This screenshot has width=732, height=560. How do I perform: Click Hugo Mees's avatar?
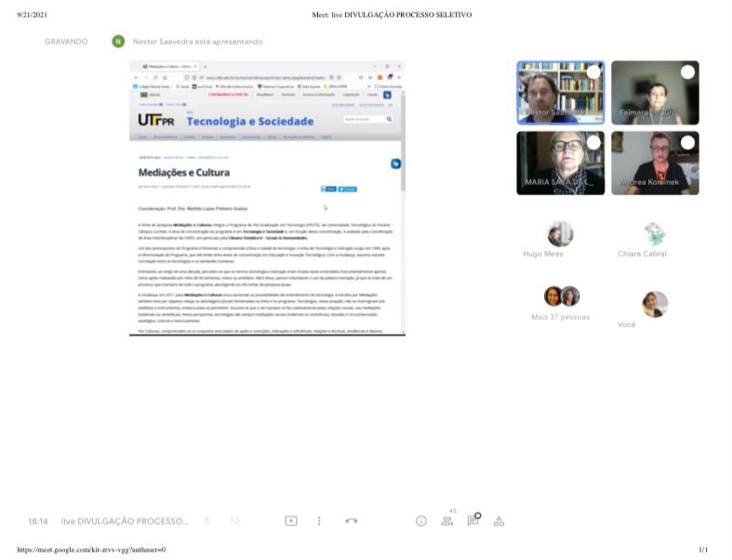tap(560, 233)
